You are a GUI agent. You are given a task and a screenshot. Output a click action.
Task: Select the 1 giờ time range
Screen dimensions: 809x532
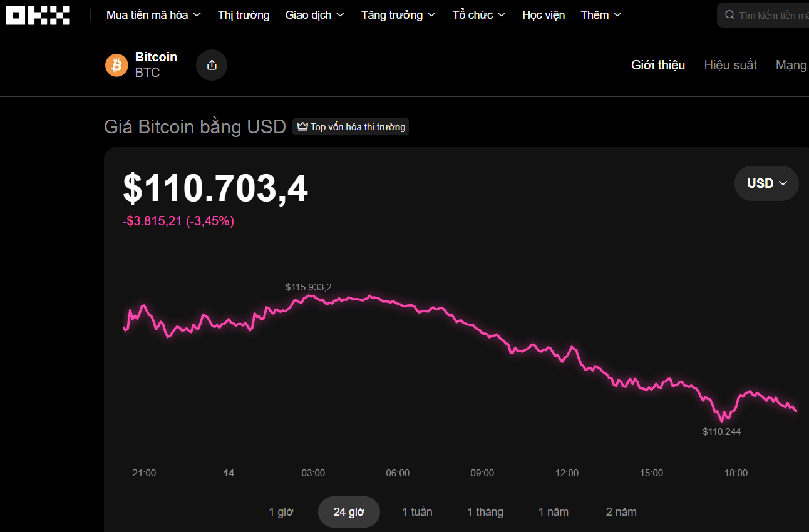click(281, 512)
